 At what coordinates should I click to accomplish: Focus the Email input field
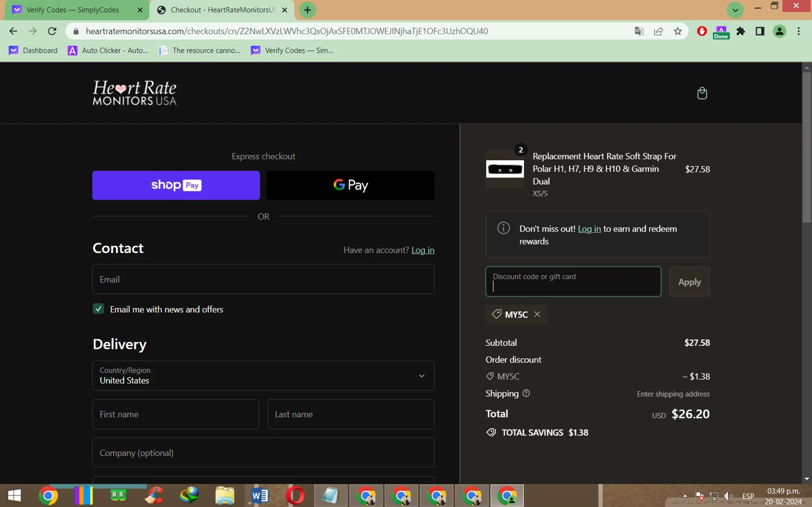coord(263,279)
